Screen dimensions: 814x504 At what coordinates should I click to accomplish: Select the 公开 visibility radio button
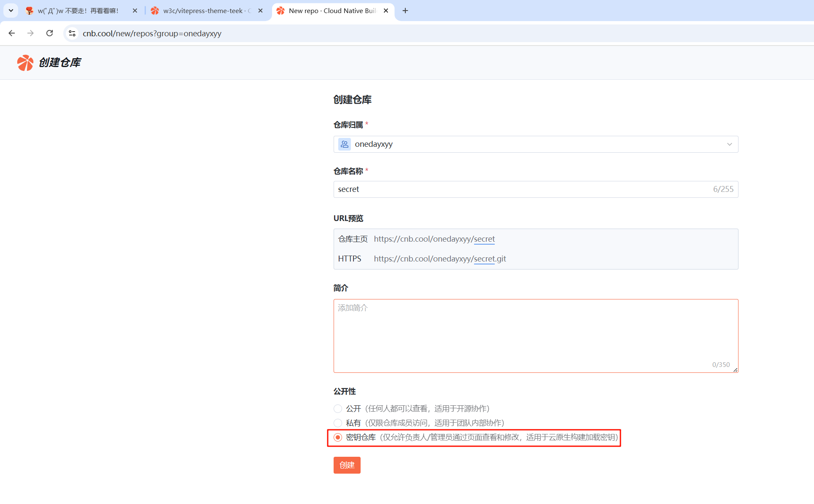pos(338,409)
